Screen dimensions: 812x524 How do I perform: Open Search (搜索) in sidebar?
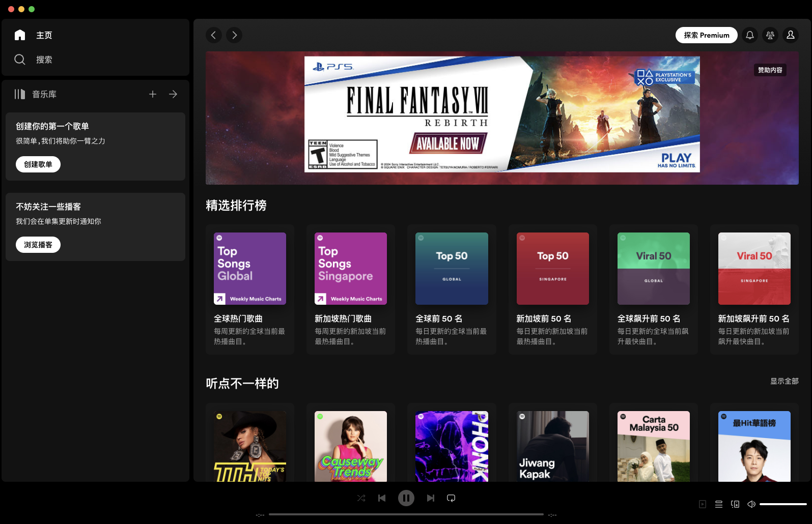click(x=34, y=60)
